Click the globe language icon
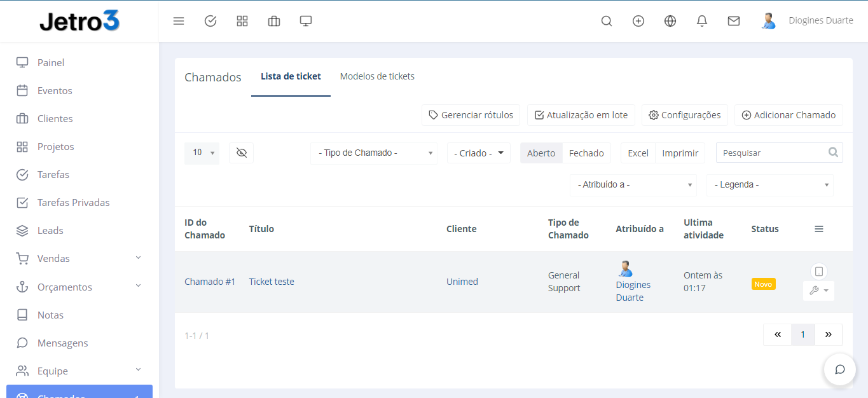The width and height of the screenshot is (868, 398). (x=670, y=21)
